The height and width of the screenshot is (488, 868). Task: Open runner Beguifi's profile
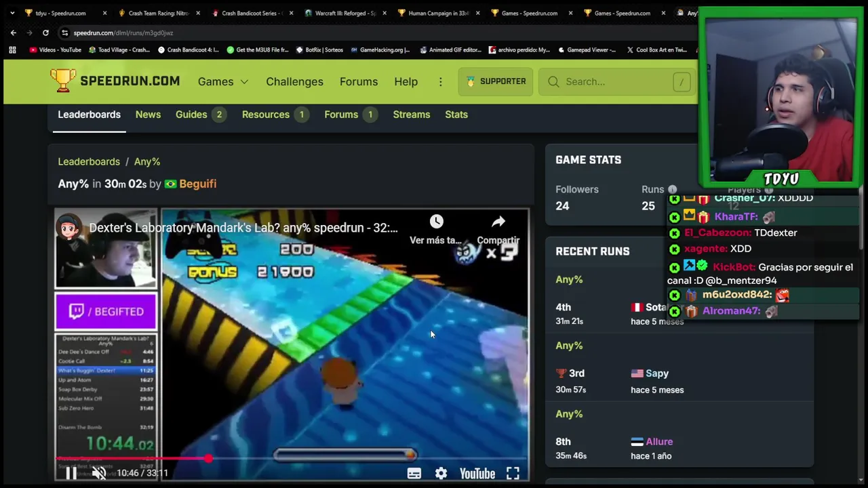198,184
